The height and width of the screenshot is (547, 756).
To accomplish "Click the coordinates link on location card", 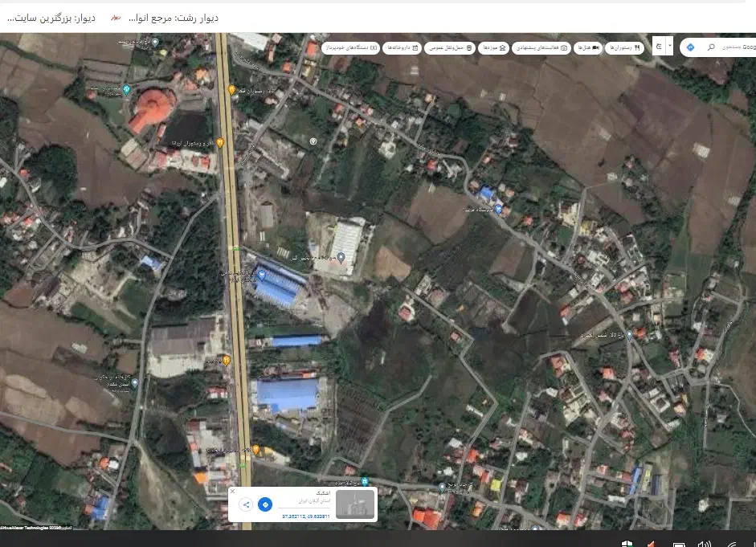I will pyautogui.click(x=305, y=516).
